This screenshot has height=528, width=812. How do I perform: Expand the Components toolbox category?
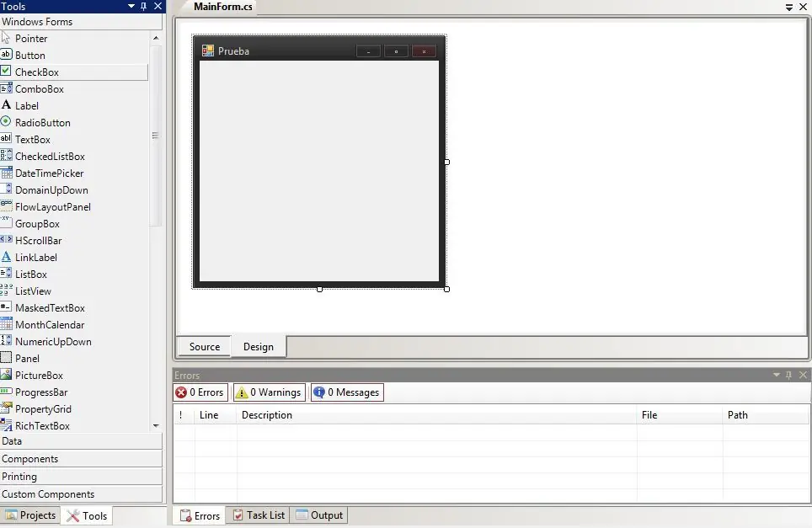coord(82,459)
